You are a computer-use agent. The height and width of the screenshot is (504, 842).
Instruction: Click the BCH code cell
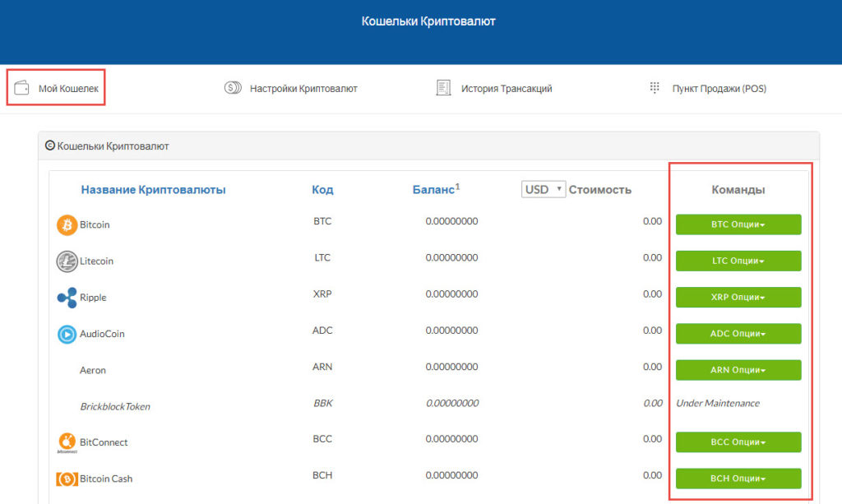(x=322, y=475)
